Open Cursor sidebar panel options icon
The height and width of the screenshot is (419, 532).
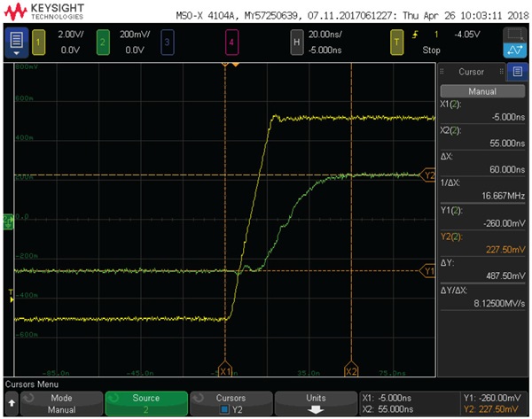(518, 72)
